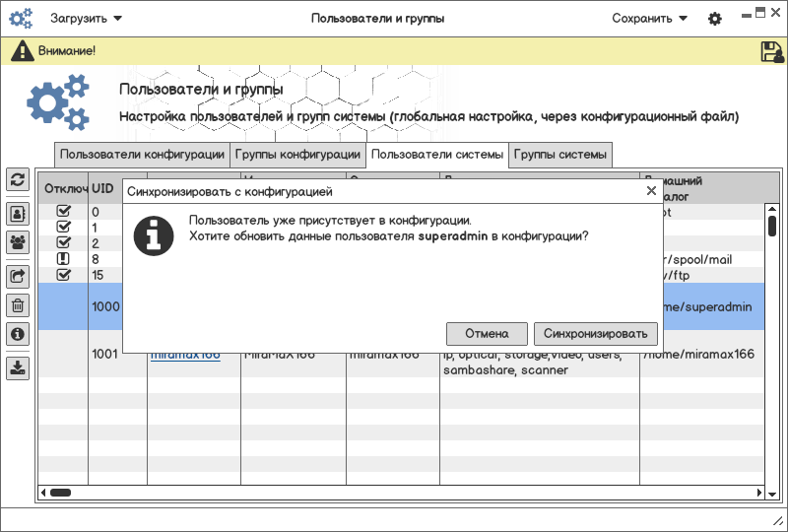Screen dimensions: 788x532
Task: Open the Загрузить dropdown menu
Action: tap(86, 19)
